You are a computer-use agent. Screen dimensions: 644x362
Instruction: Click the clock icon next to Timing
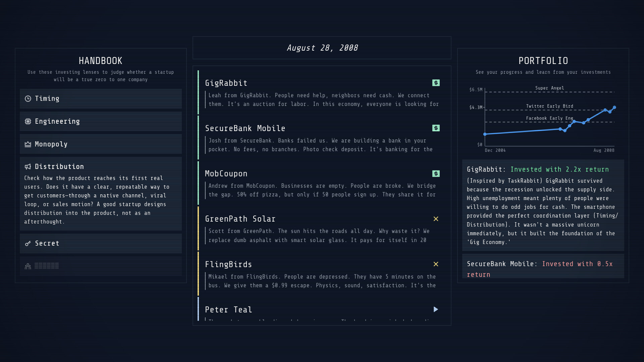(x=28, y=99)
